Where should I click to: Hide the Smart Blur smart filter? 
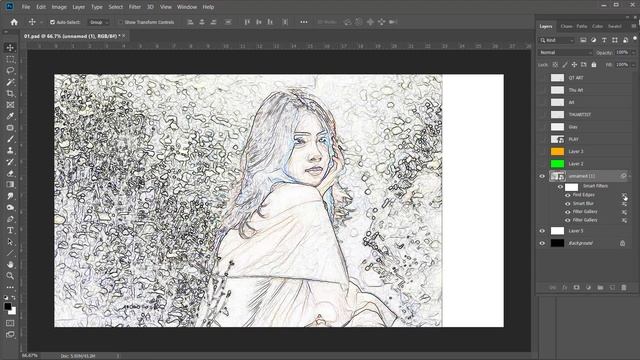[568, 204]
